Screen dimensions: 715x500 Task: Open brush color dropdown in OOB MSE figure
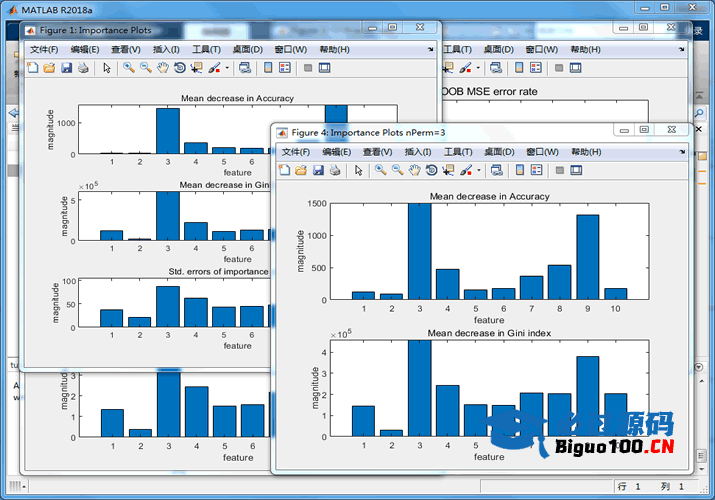click(478, 68)
